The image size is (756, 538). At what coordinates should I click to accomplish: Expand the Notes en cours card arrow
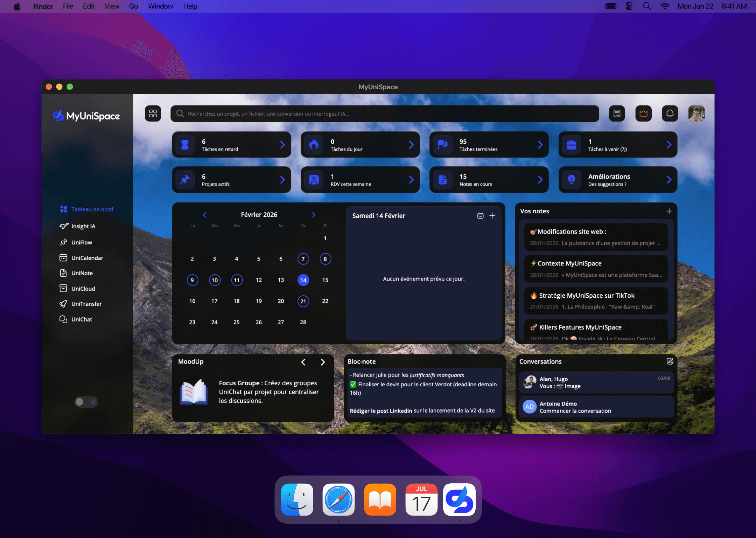540,180
